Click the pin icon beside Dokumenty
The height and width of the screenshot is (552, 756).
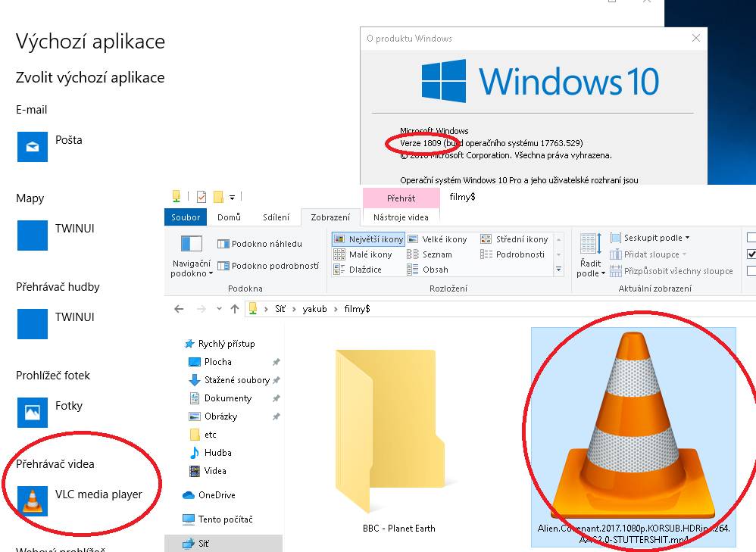pyautogui.click(x=276, y=399)
